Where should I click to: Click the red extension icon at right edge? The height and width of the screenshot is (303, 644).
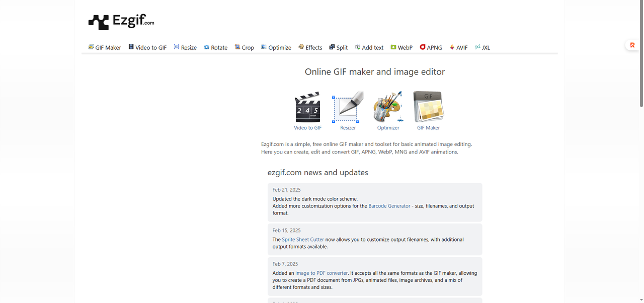click(632, 45)
